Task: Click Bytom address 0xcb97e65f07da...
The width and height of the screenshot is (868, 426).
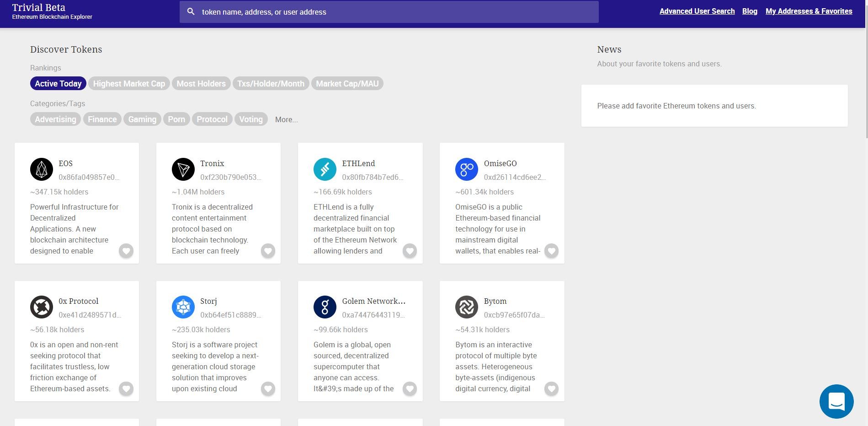Action: click(x=514, y=315)
